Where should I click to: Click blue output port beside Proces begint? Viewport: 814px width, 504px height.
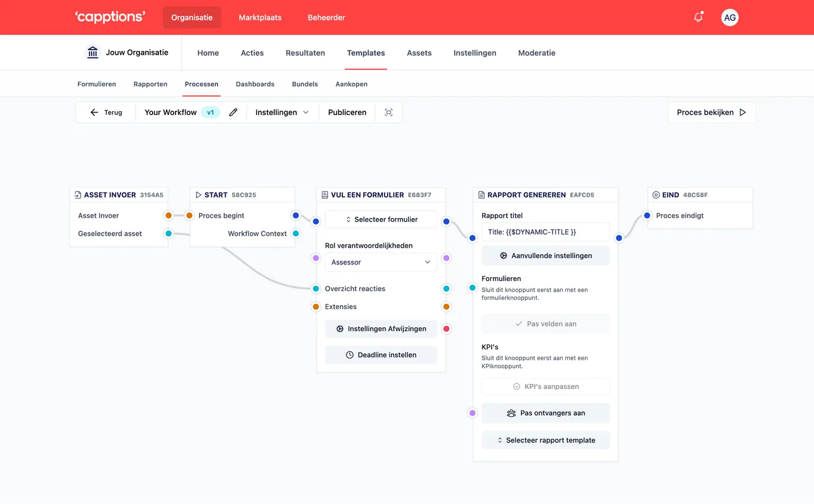[x=296, y=215]
